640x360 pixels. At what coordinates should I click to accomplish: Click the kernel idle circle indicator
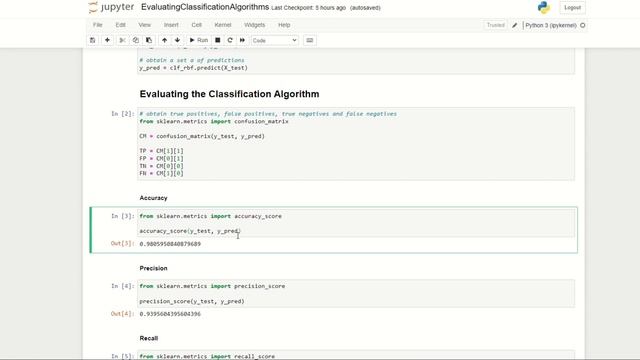tap(583, 25)
